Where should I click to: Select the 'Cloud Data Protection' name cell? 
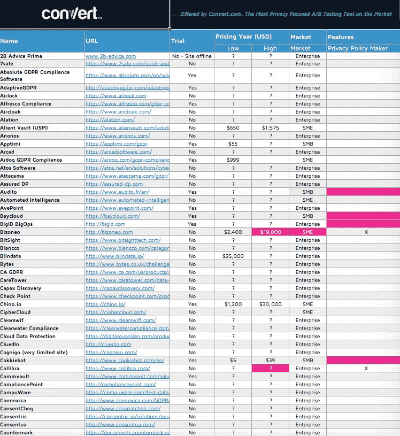tap(42, 336)
